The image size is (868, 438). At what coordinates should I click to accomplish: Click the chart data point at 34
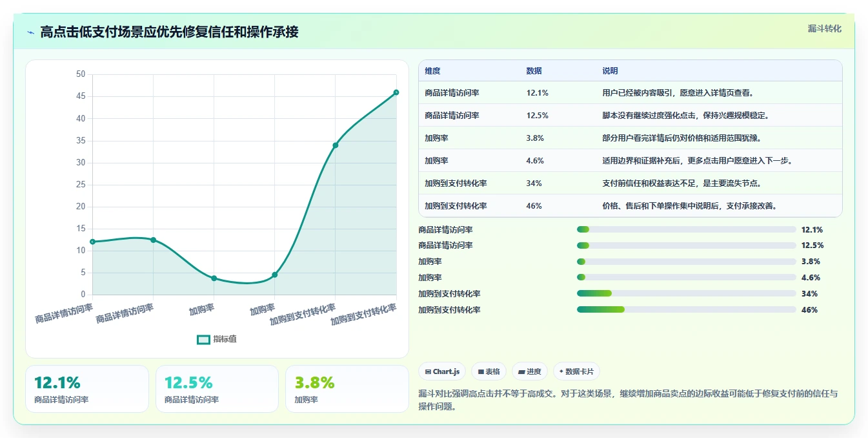point(336,145)
